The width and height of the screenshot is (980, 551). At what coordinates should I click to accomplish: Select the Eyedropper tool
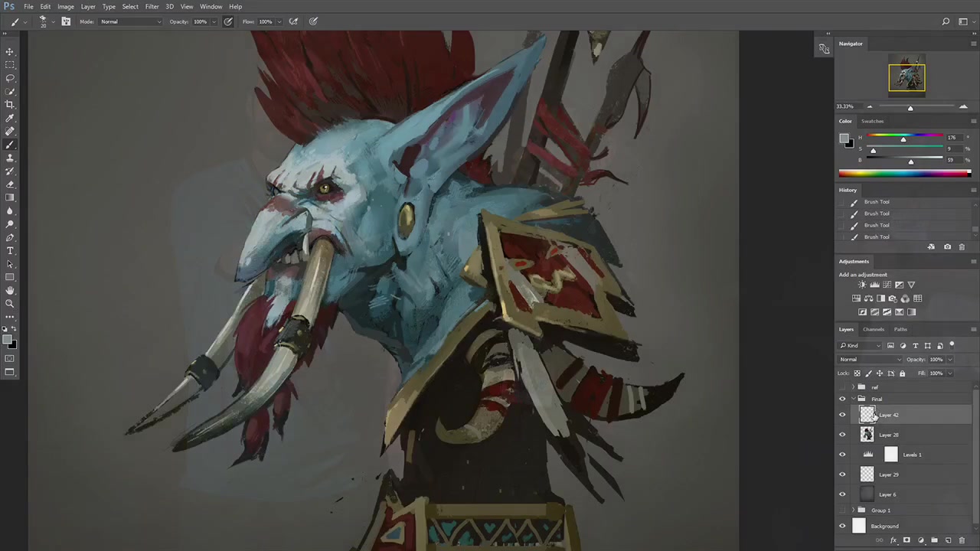pyautogui.click(x=10, y=118)
